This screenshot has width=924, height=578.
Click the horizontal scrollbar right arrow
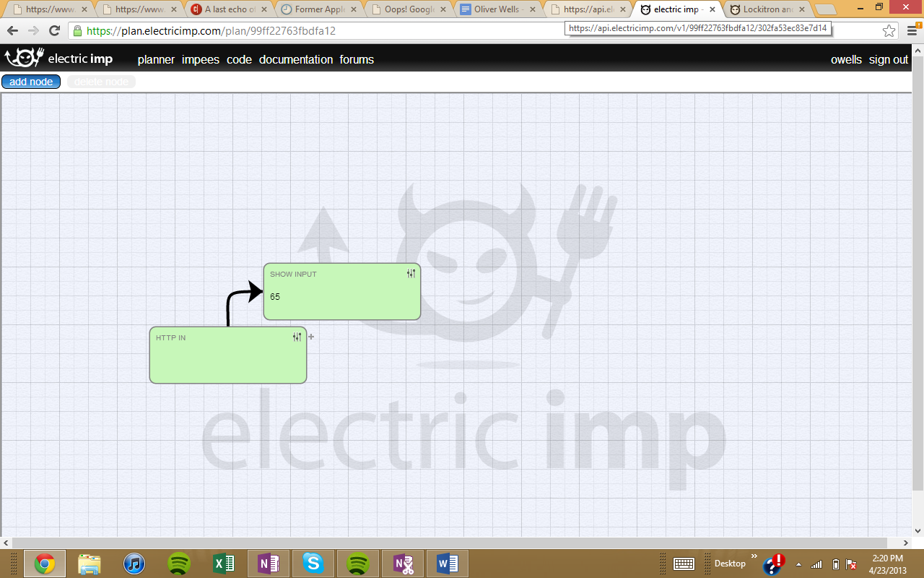[x=906, y=543]
